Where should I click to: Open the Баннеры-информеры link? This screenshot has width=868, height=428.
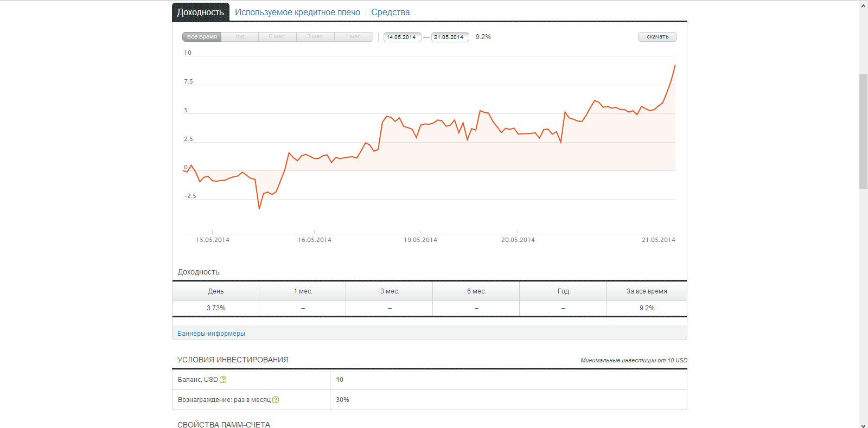[211, 334]
